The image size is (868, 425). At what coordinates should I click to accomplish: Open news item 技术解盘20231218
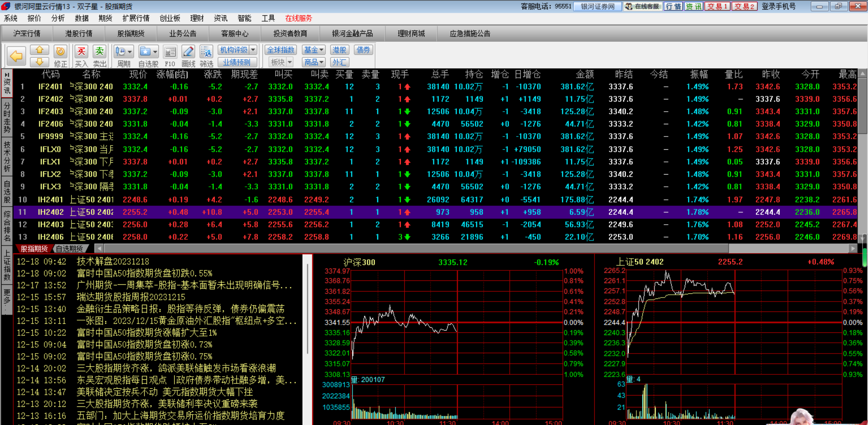pyautogui.click(x=113, y=261)
